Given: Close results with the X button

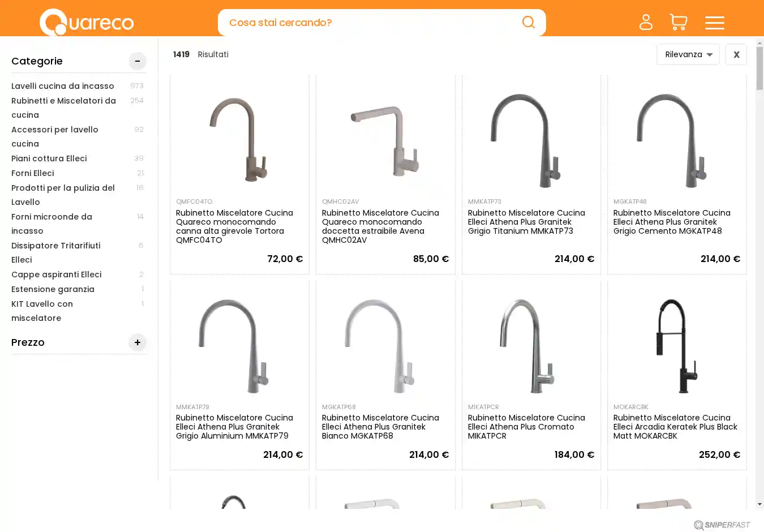Looking at the screenshot, I should pos(736,54).
